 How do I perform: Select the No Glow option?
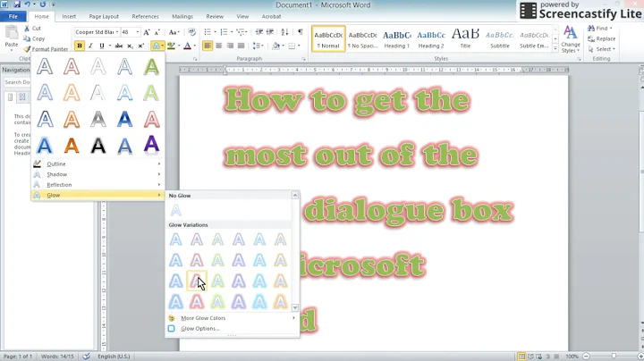click(176, 211)
